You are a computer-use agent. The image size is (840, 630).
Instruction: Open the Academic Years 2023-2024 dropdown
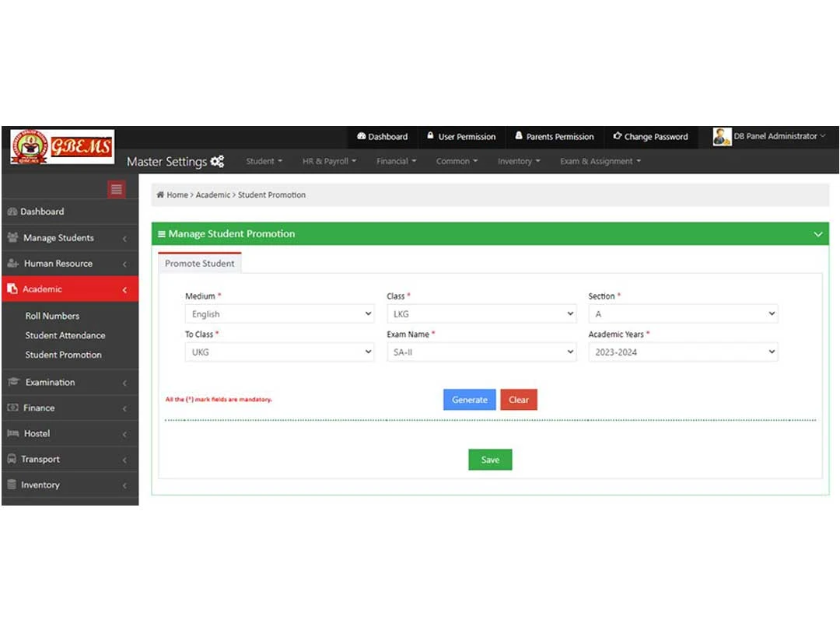(x=683, y=352)
